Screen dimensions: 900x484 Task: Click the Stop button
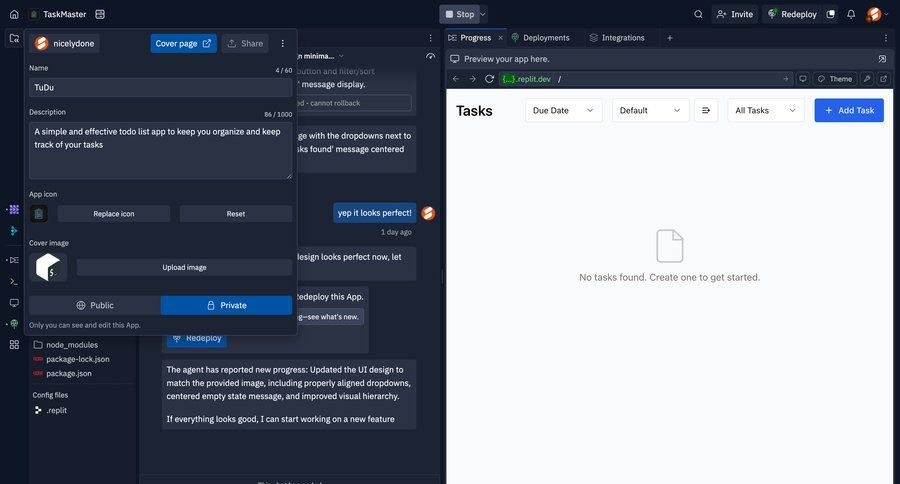(x=459, y=14)
